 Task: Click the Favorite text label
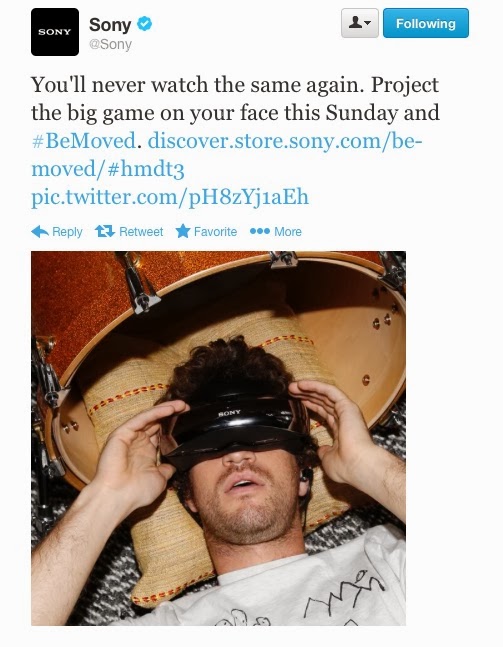215,231
